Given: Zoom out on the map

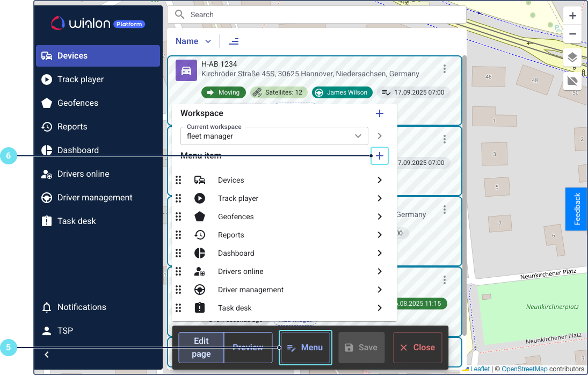Looking at the screenshot, I should (x=572, y=34).
